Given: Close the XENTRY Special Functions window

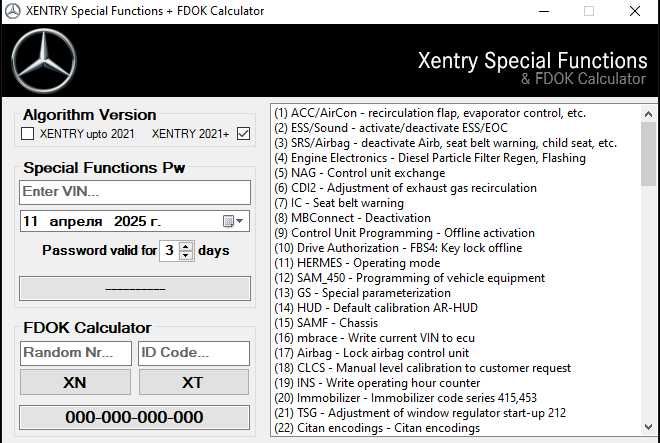Looking at the screenshot, I should tap(635, 11).
